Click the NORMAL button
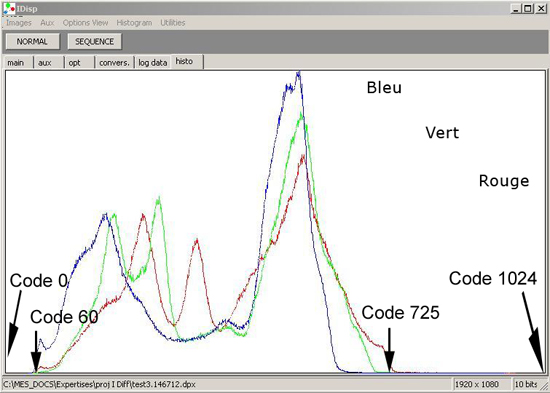The width and height of the screenshot is (550, 393). (32, 41)
